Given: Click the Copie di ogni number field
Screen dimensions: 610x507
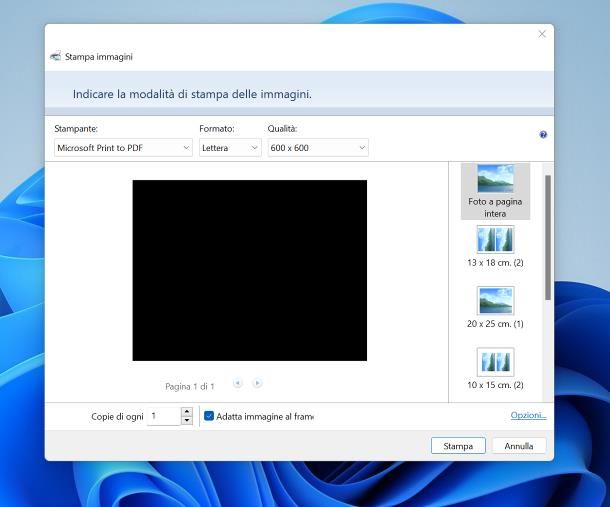Looking at the screenshot, I should [x=164, y=416].
